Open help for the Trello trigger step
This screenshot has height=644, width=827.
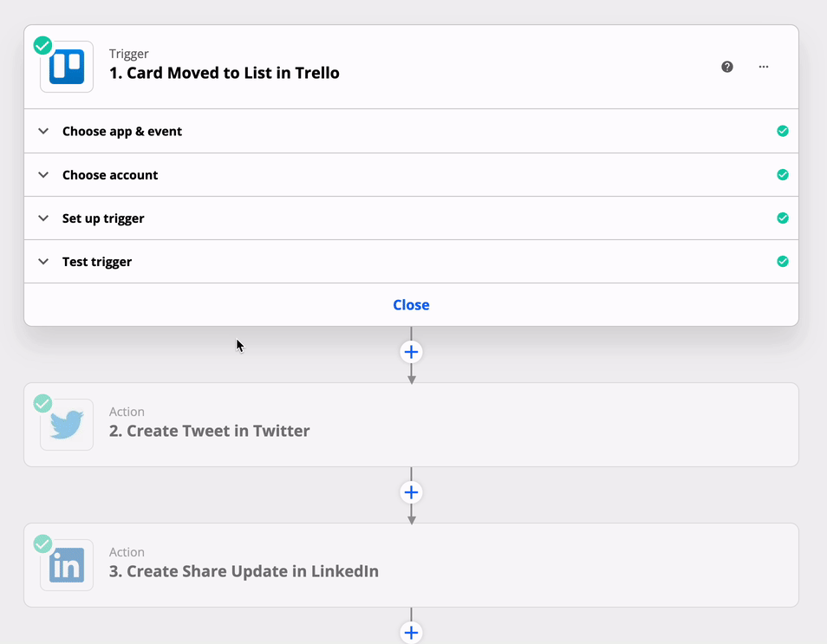pyautogui.click(x=726, y=67)
